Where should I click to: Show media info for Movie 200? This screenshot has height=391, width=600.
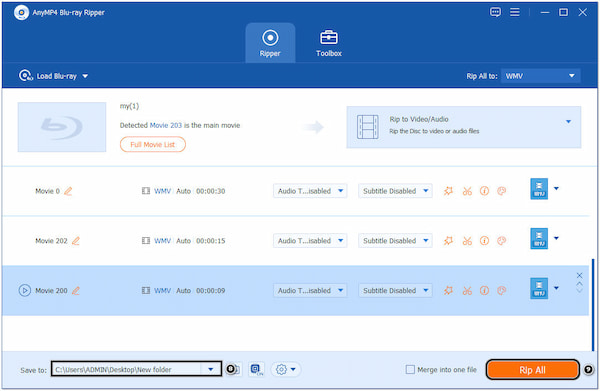[484, 290]
